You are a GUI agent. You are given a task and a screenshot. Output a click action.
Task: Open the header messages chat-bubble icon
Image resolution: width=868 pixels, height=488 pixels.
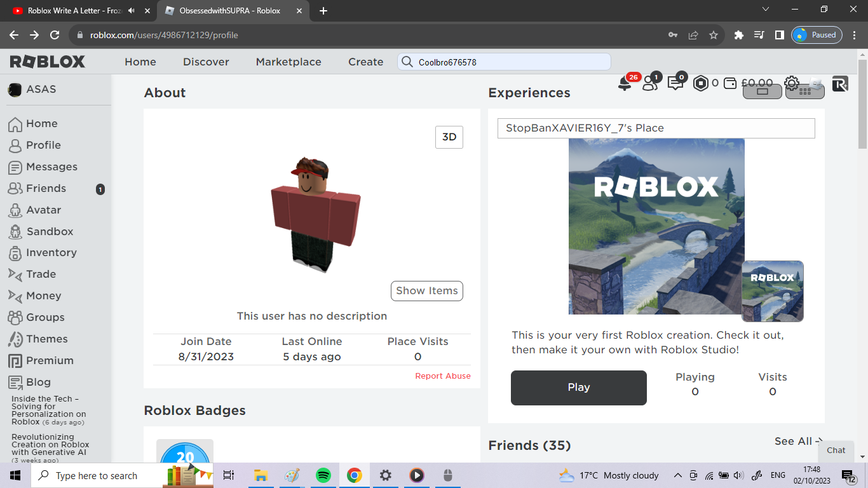pyautogui.click(x=675, y=83)
